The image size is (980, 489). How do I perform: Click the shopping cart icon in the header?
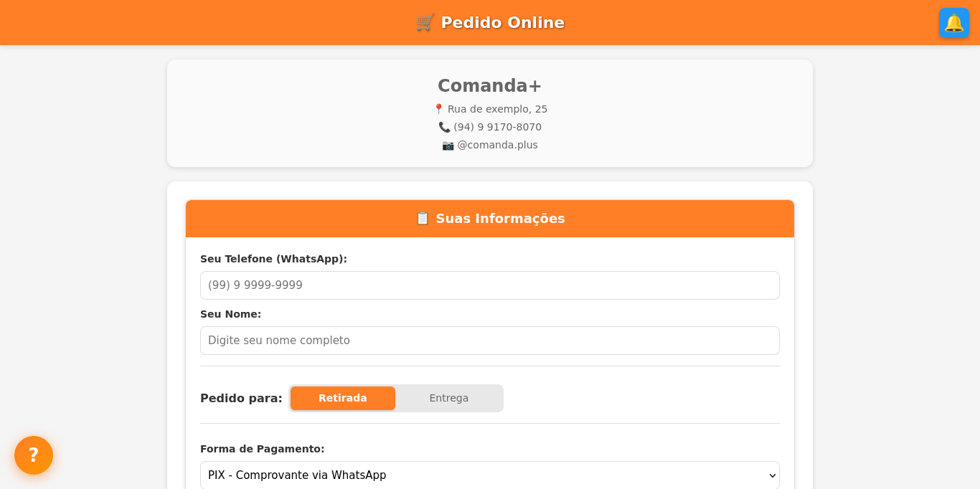point(424,22)
